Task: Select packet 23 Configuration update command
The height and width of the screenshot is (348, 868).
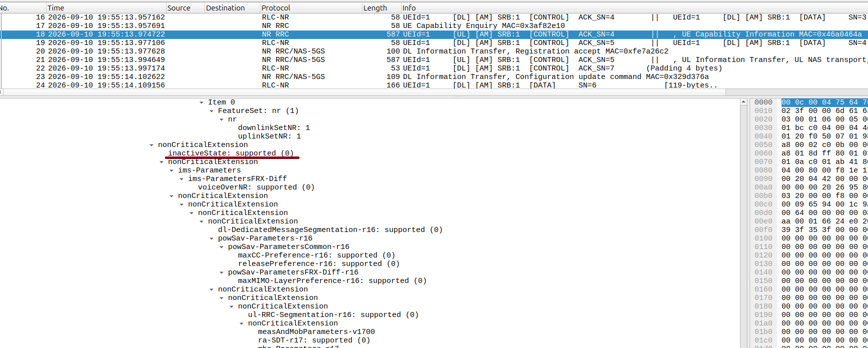Action: point(434,77)
